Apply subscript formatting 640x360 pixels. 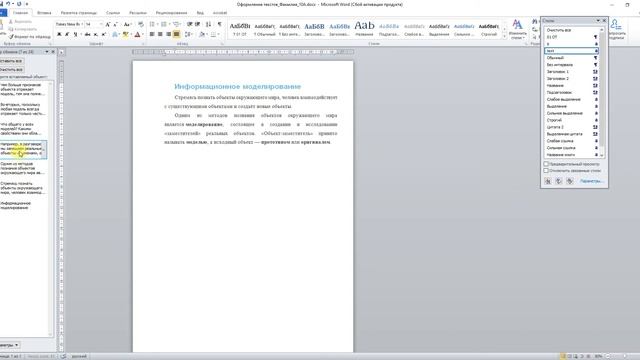pos(96,34)
